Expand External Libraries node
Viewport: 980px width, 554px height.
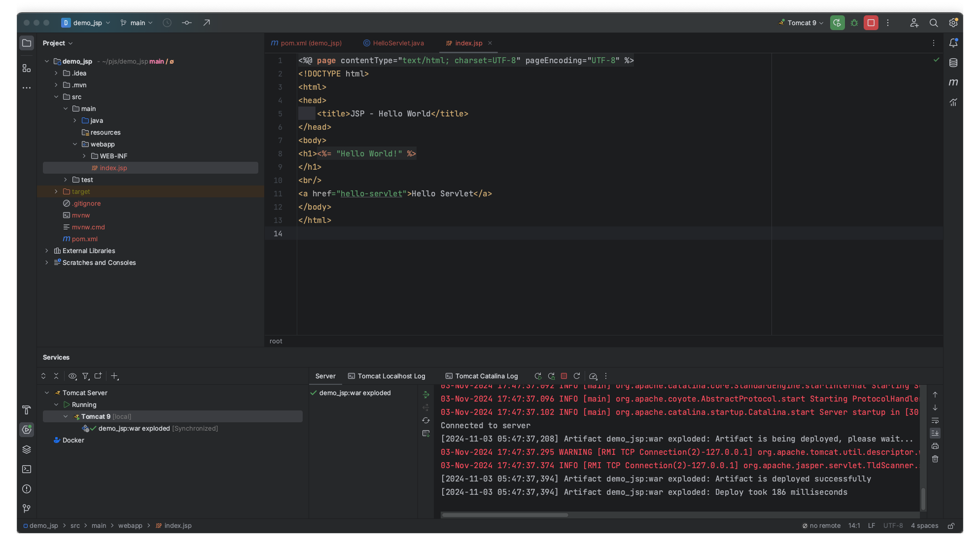(x=47, y=251)
